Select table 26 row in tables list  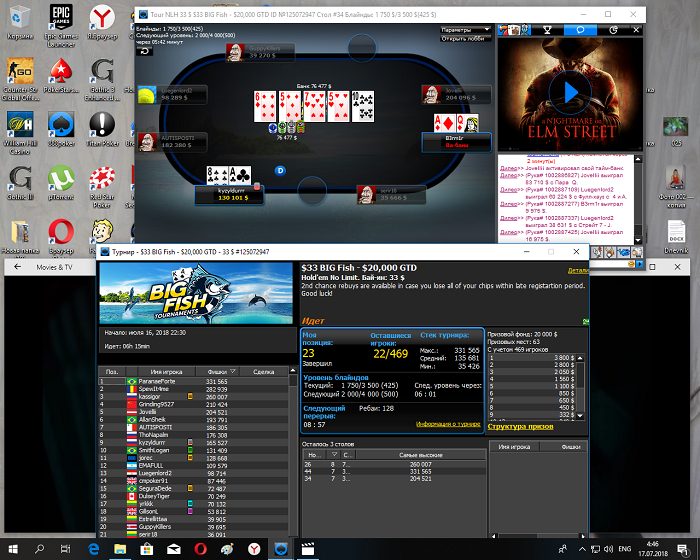394,464
